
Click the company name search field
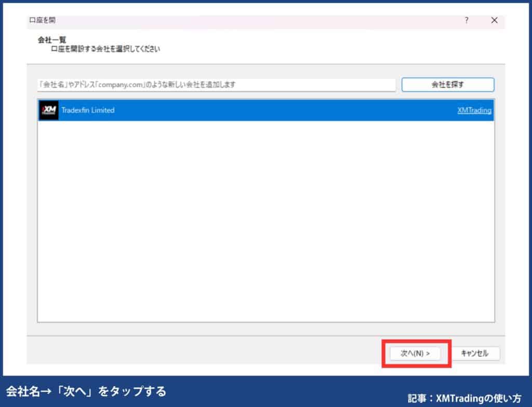click(217, 85)
